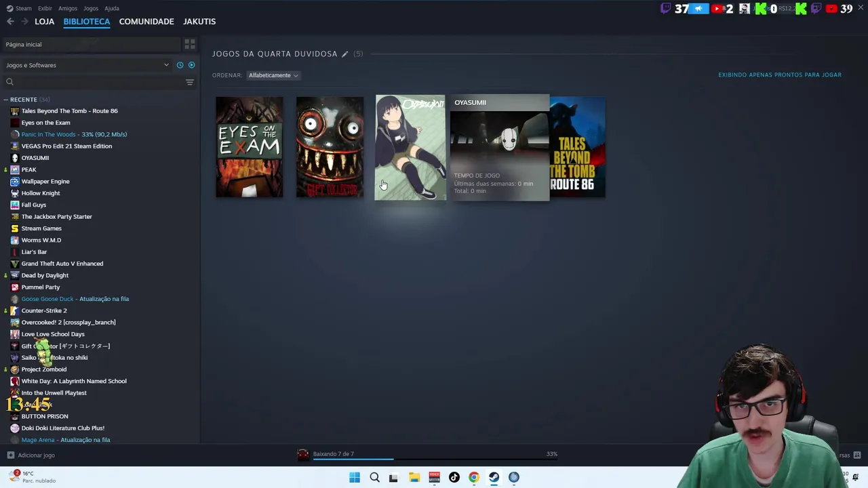
Task: Select Mage Arena queued update
Action: (x=66, y=440)
